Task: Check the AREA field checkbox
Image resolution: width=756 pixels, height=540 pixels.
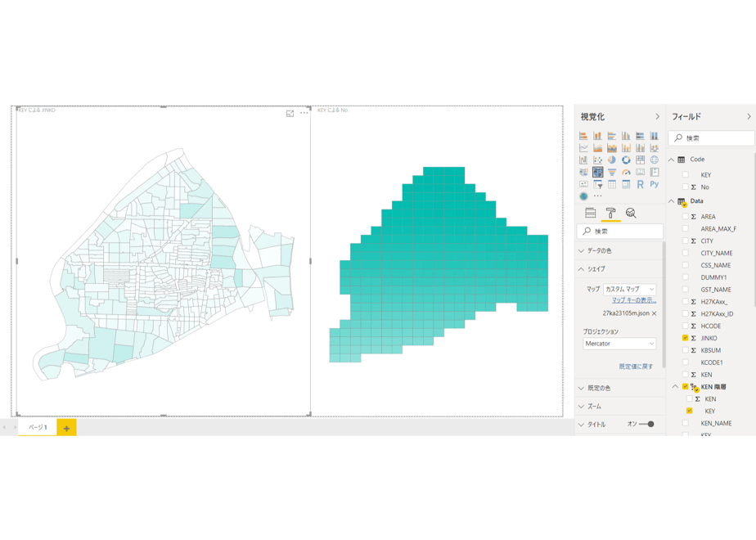Action: click(x=685, y=217)
